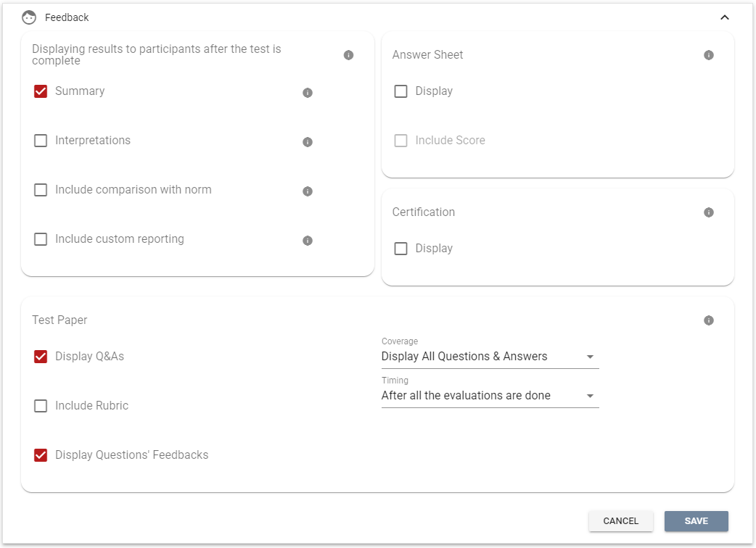This screenshot has width=756, height=548.
Task: Check Include comparison with norm
Action: 41,190
